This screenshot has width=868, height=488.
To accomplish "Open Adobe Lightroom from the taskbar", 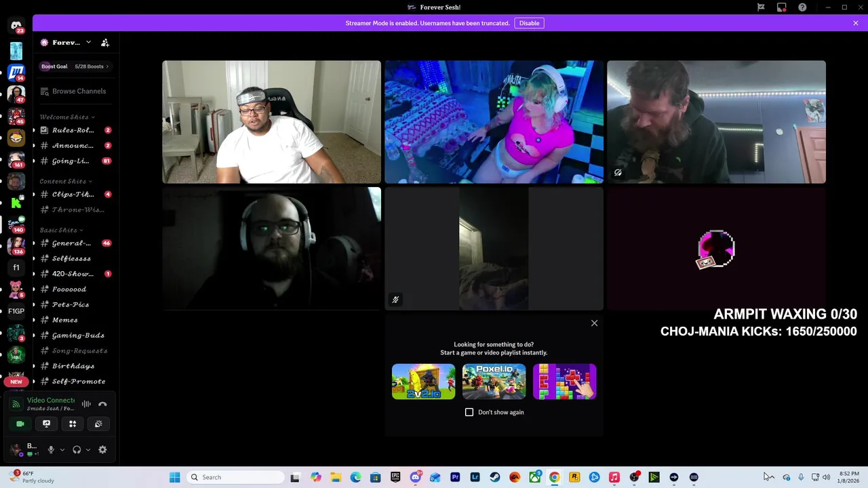I will [475, 477].
